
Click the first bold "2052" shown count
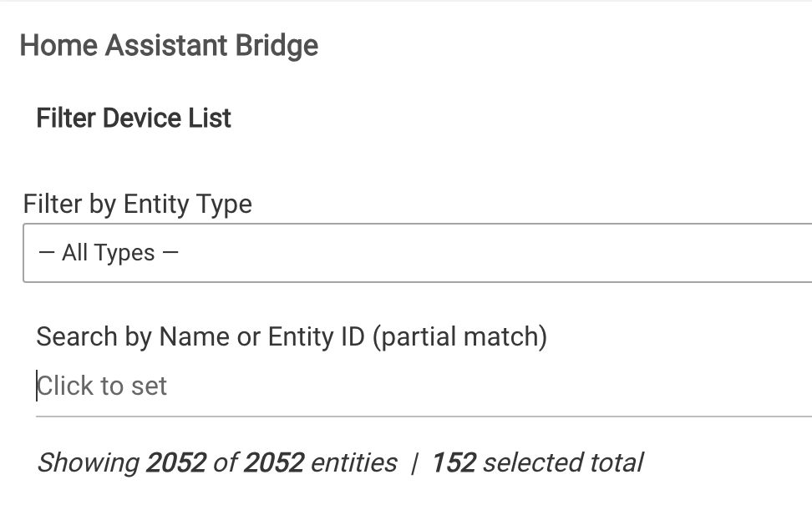click(175, 462)
